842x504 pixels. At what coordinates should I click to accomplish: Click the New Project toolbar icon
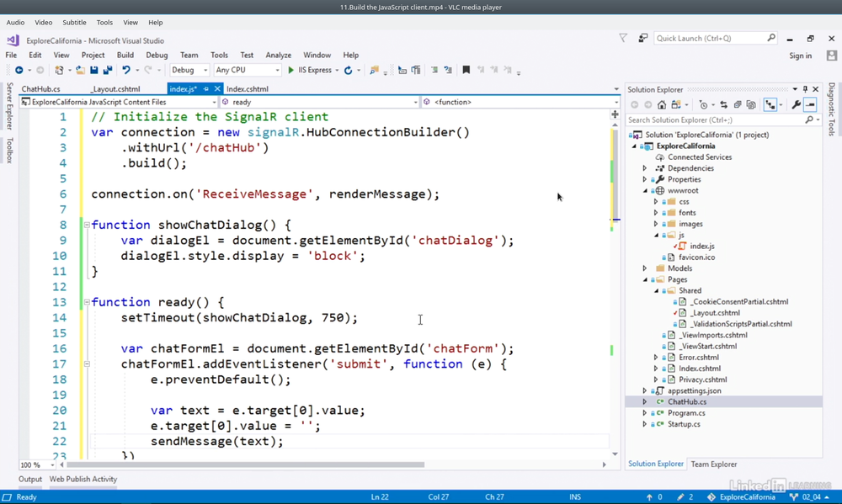coord(59,71)
